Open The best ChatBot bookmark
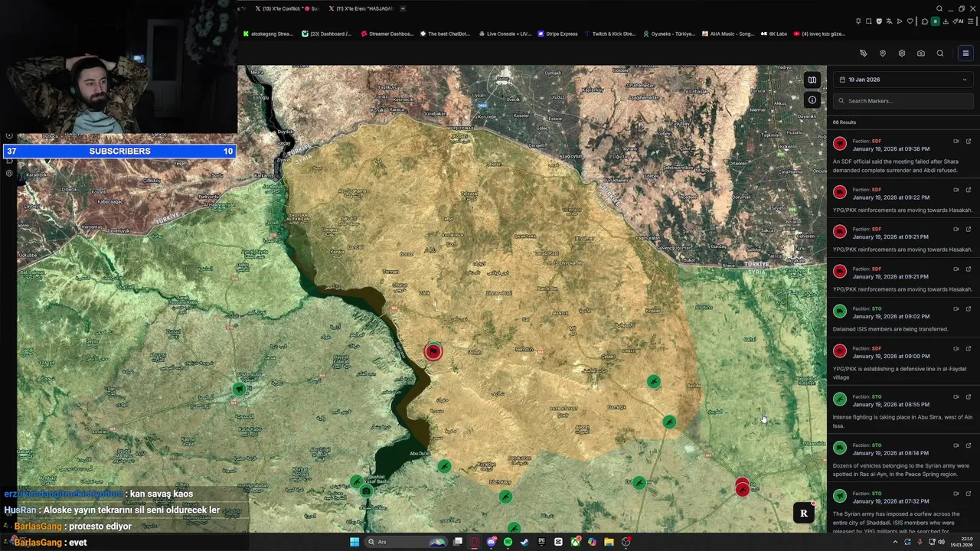 445,34
